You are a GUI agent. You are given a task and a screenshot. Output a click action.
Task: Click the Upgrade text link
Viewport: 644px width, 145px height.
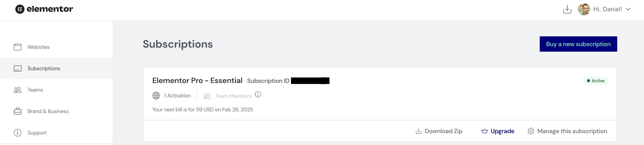point(502,131)
